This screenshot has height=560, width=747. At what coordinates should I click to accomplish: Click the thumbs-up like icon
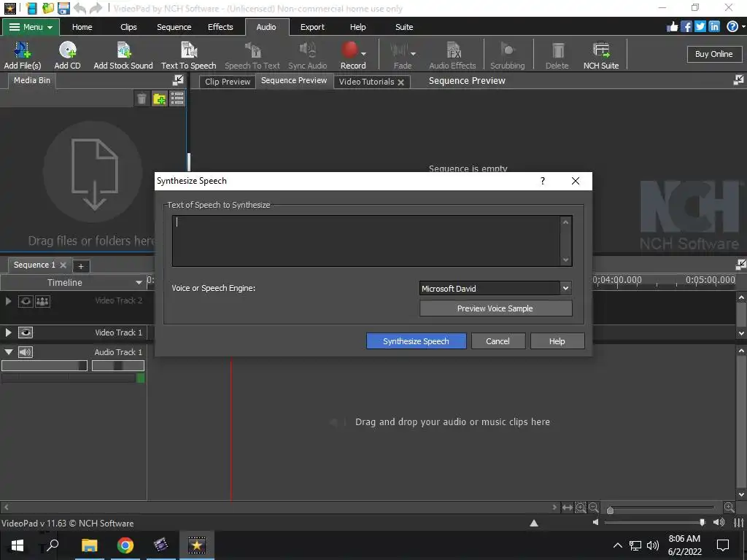[x=672, y=27]
